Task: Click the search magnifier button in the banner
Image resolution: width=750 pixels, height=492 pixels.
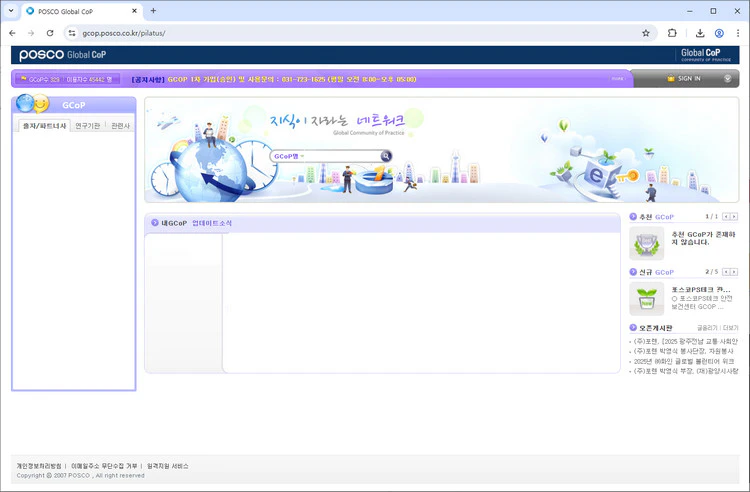Action: click(x=386, y=156)
